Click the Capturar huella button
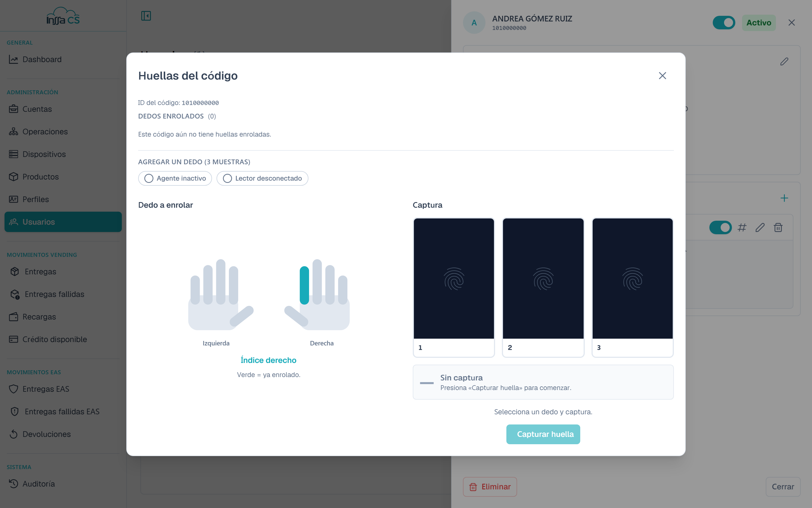Screen dimensions: 812x508 543,434
